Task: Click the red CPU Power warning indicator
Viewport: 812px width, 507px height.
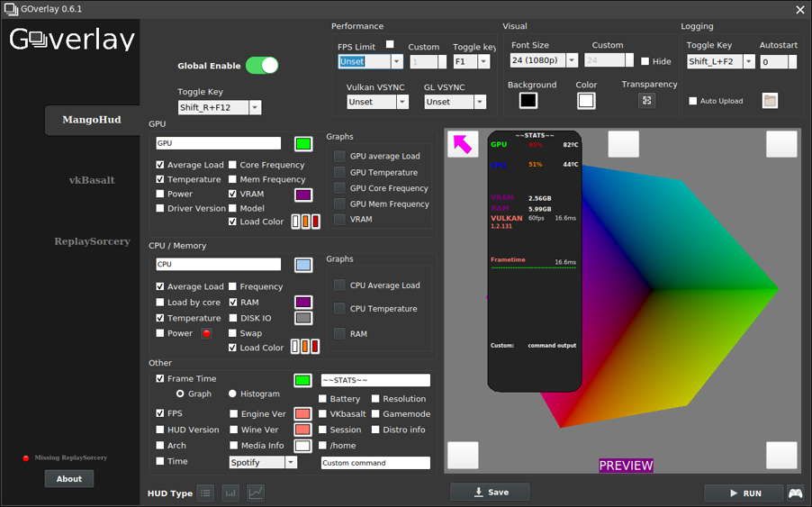Action: (x=207, y=333)
